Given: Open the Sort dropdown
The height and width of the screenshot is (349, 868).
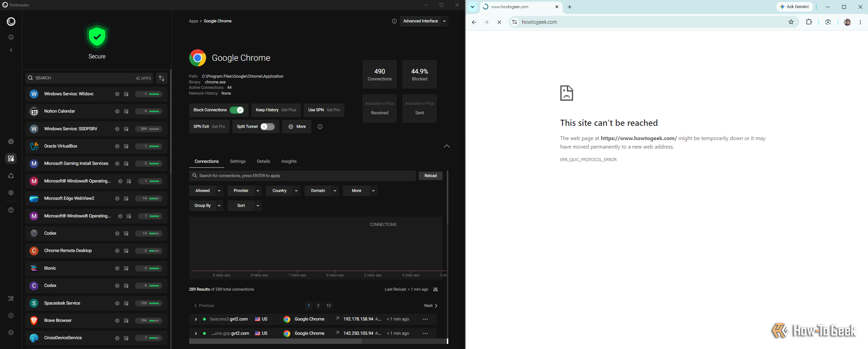Looking at the screenshot, I should pyautogui.click(x=245, y=206).
